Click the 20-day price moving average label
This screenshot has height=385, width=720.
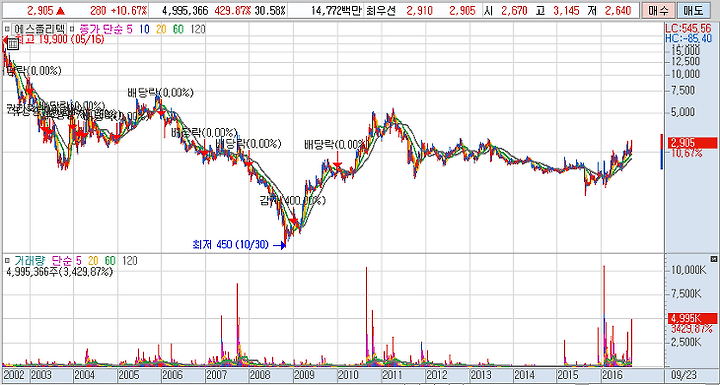[161, 29]
